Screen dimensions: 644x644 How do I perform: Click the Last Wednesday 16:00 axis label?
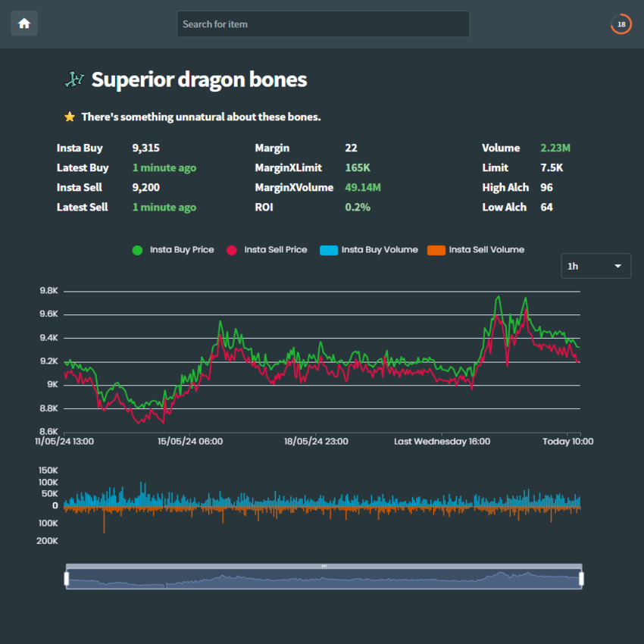442,441
